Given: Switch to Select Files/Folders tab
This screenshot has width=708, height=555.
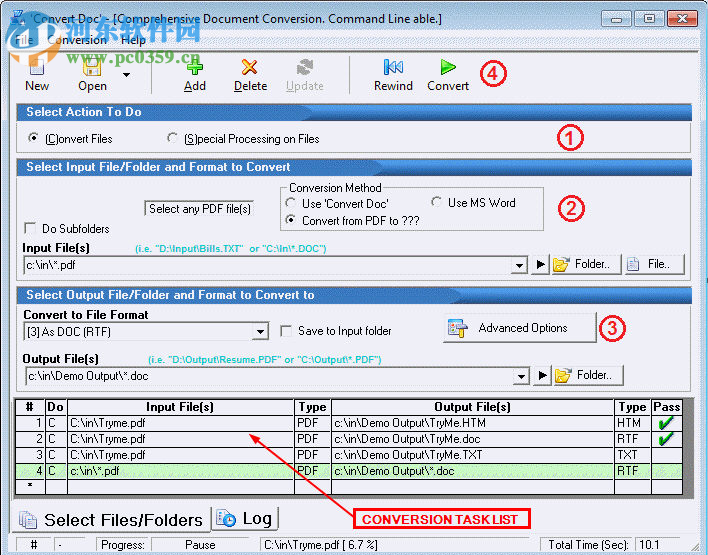Looking at the screenshot, I should (x=112, y=520).
